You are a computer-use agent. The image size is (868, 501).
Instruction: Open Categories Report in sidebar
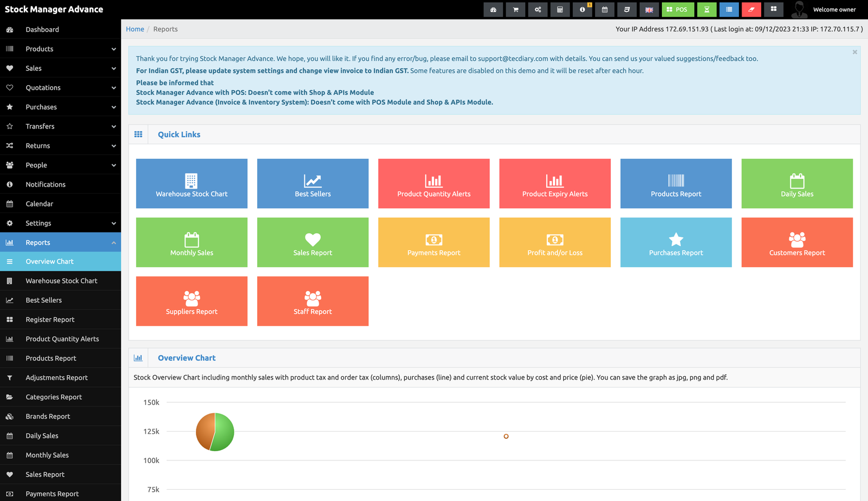click(x=60, y=397)
